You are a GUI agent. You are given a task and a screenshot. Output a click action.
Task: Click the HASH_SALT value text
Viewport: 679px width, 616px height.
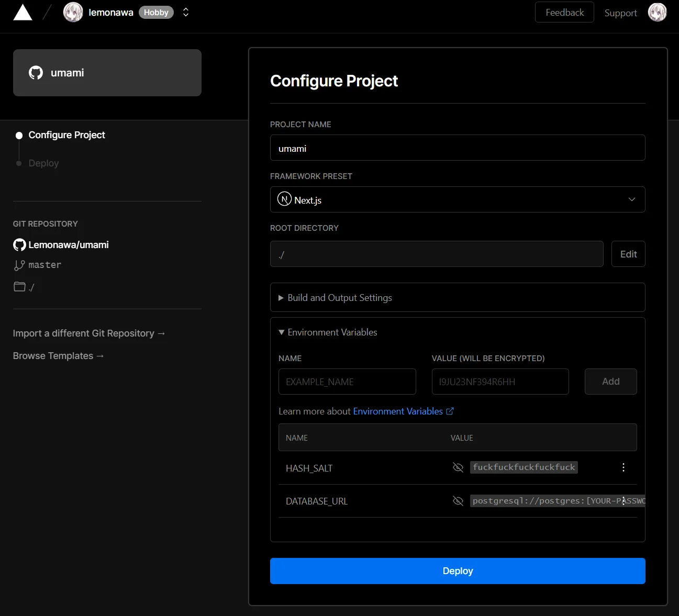pyautogui.click(x=524, y=467)
